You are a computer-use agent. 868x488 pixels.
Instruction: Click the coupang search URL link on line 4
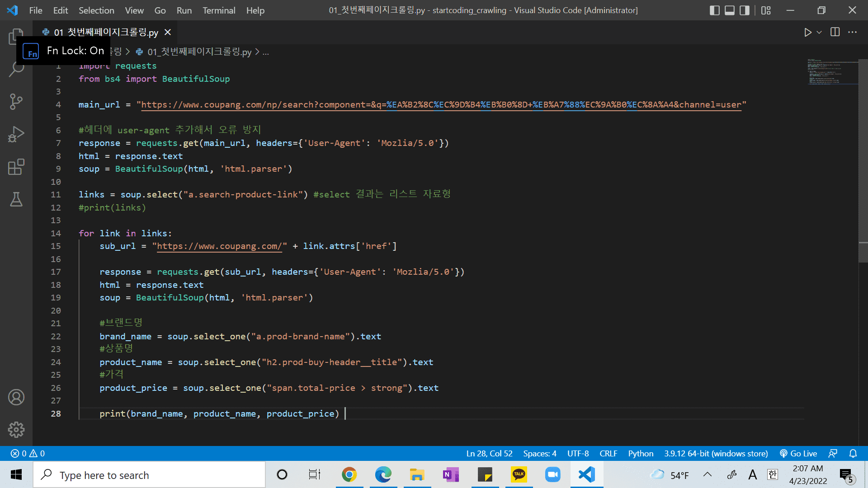[x=441, y=105]
